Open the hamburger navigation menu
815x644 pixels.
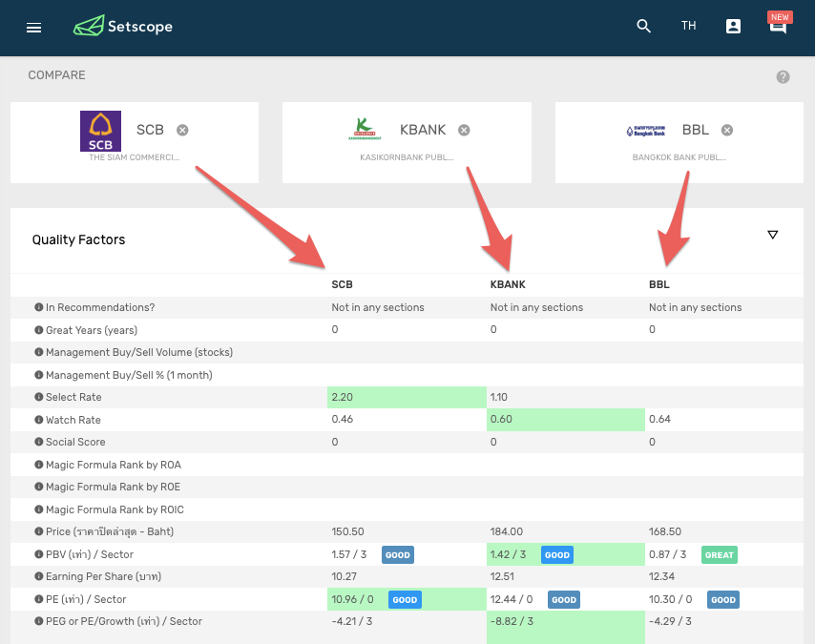pos(33,28)
